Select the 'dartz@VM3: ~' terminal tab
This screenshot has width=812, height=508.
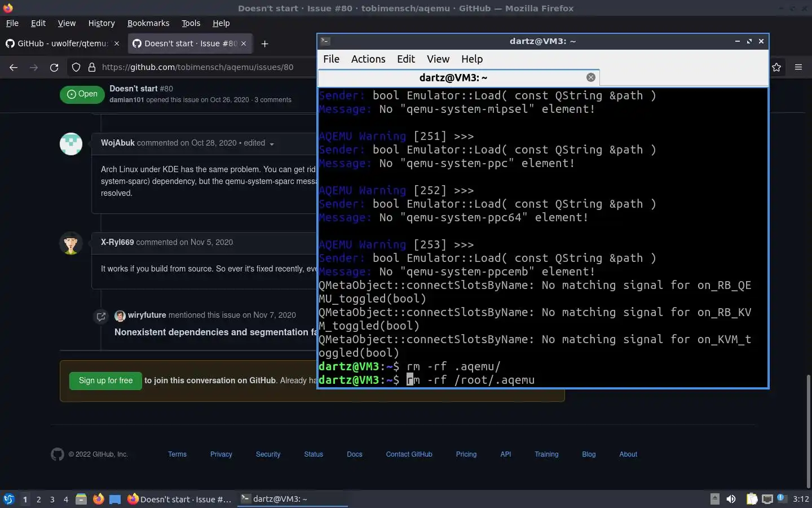coord(458,78)
